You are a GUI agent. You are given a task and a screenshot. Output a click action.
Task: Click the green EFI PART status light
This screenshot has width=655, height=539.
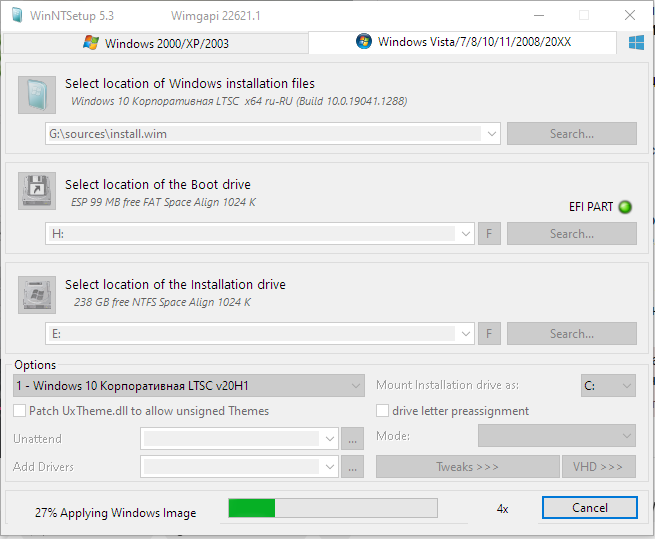[x=625, y=207]
